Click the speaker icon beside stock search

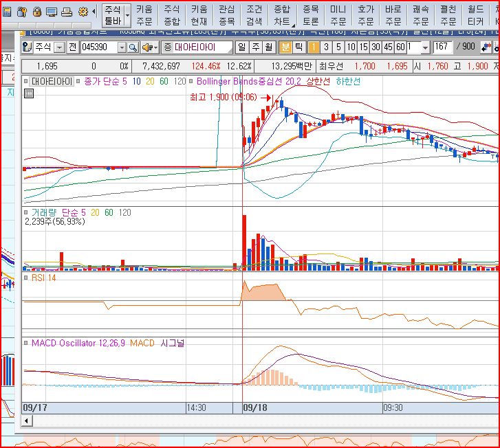146,47
